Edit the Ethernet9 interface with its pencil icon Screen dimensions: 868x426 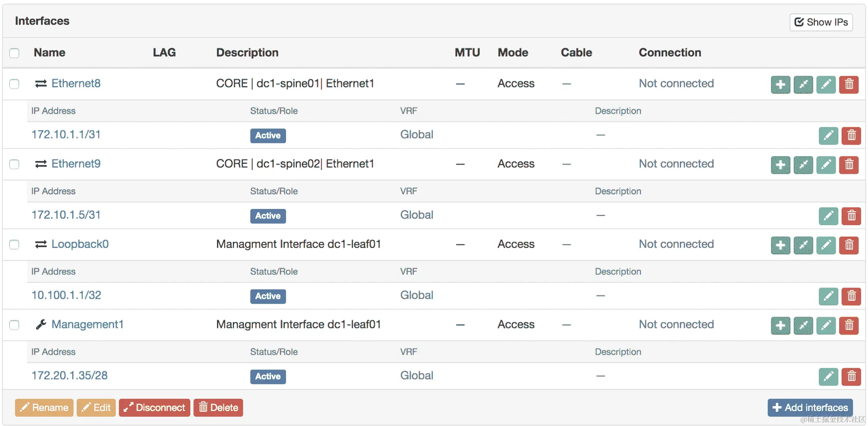(826, 165)
